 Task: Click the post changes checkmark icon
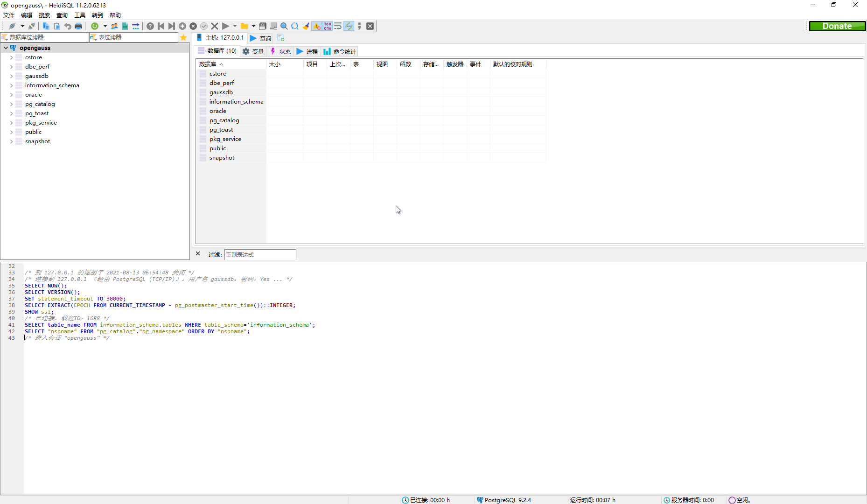point(204,26)
